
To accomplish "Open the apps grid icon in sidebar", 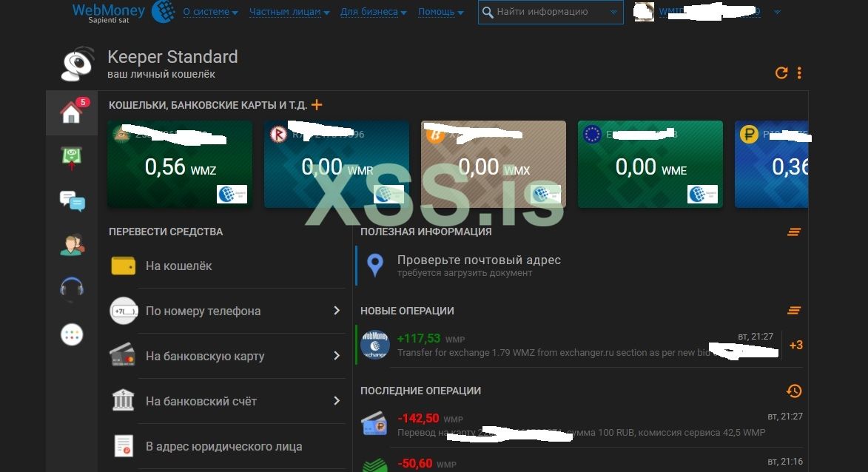I will pos(71,334).
